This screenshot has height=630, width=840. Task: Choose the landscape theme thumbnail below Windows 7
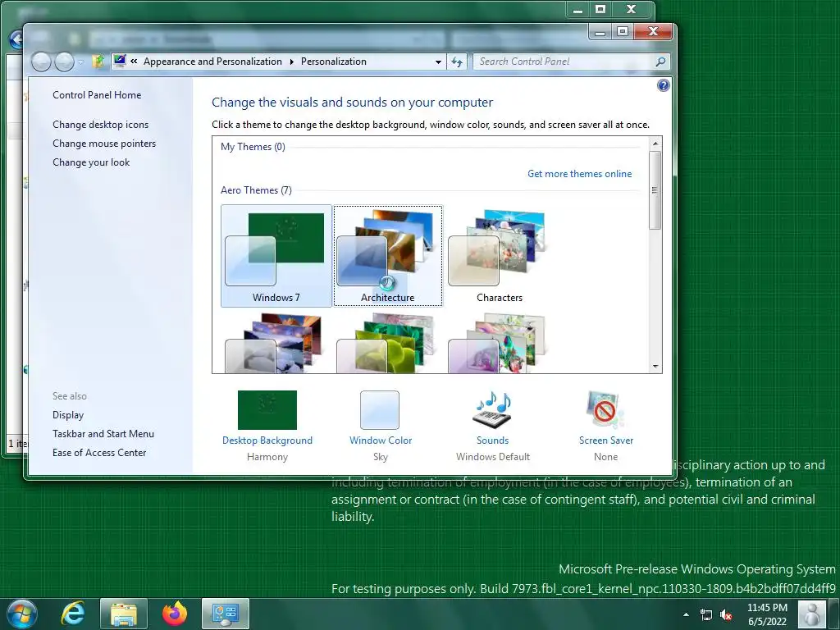[276, 343]
